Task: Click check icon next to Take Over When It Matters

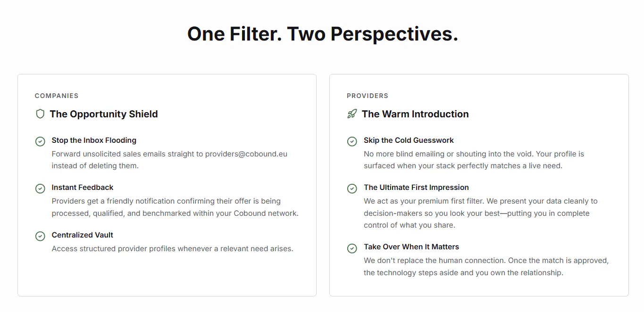Action: 352,248
